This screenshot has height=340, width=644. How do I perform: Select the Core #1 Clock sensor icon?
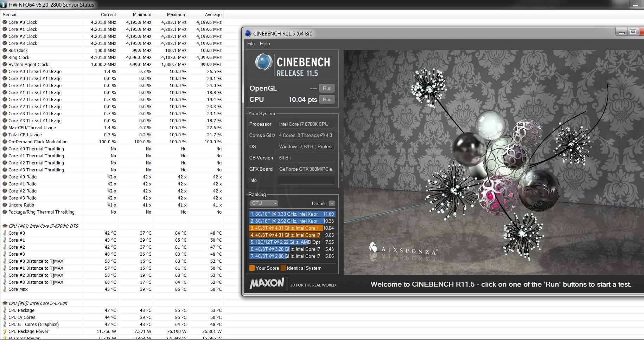tap(5, 29)
